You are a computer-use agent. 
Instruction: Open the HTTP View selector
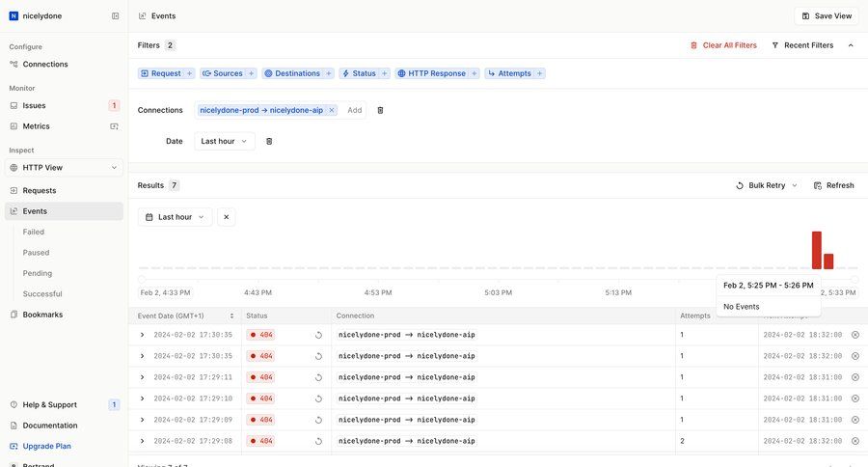click(65, 167)
